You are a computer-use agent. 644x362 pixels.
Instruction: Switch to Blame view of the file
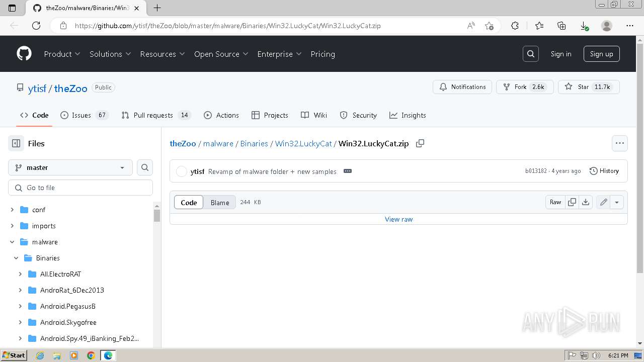click(x=220, y=202)
